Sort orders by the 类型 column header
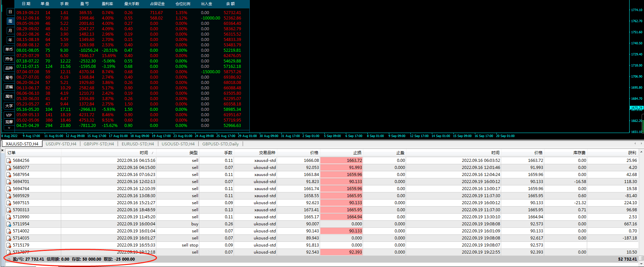The width and height of the screenshot is (644, 267). (x=177, y=153)
